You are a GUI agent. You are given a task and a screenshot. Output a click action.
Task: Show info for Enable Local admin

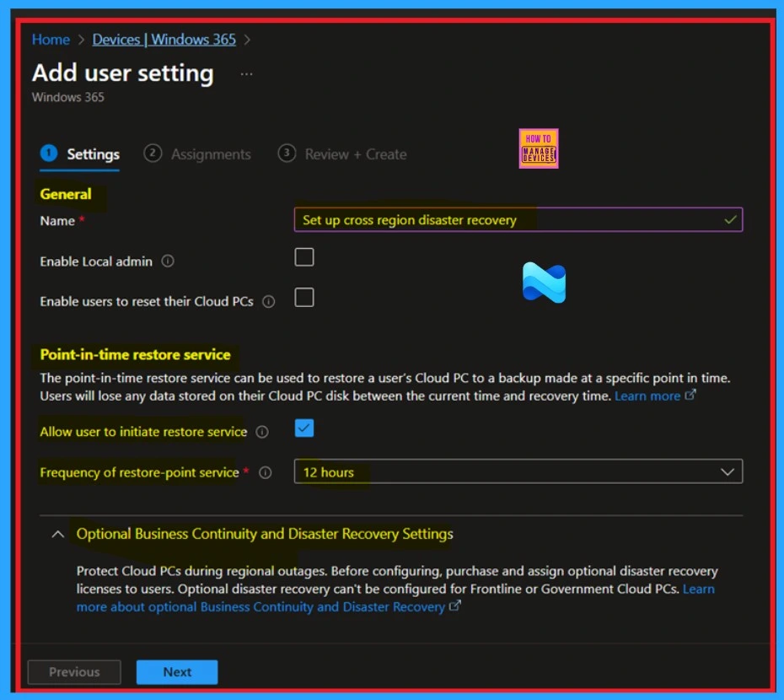tap(168, 261)
